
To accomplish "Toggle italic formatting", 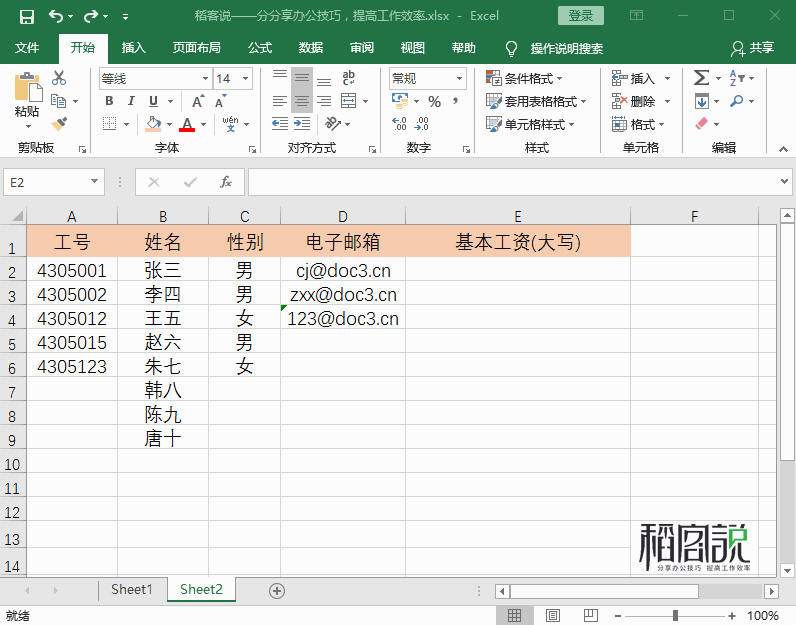I will click(x=131, y=101).
